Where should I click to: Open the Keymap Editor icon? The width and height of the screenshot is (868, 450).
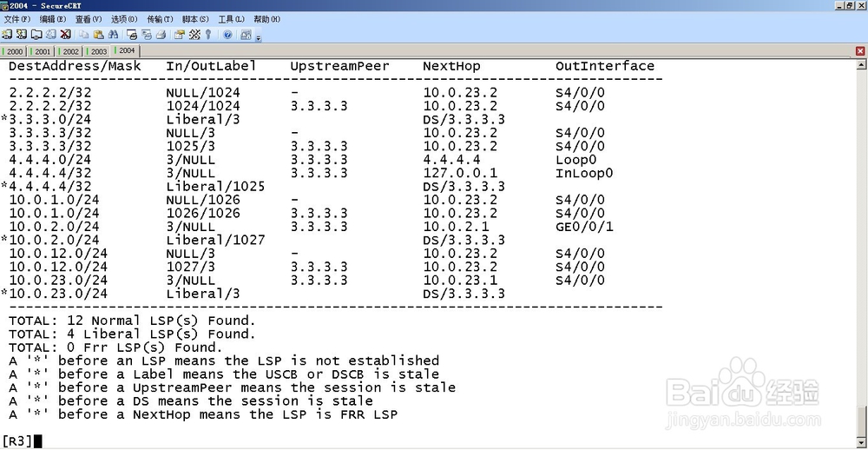click(194, 35)
